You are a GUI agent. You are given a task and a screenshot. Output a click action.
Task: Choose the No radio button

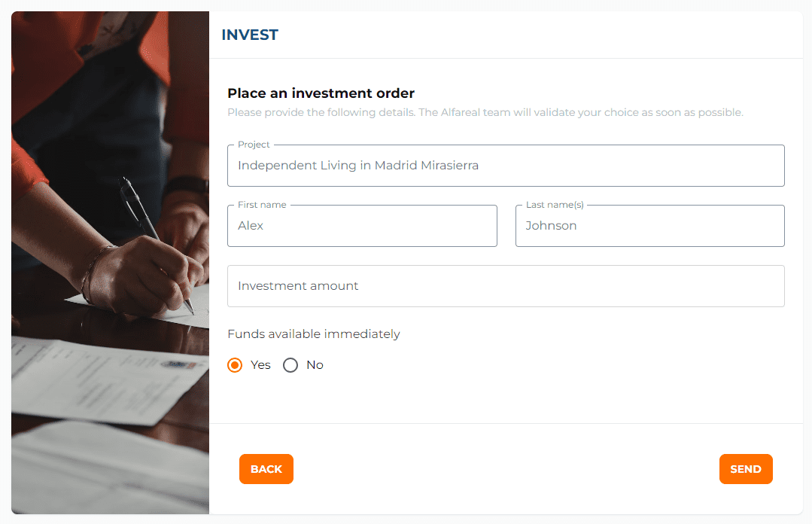[290, 365]
